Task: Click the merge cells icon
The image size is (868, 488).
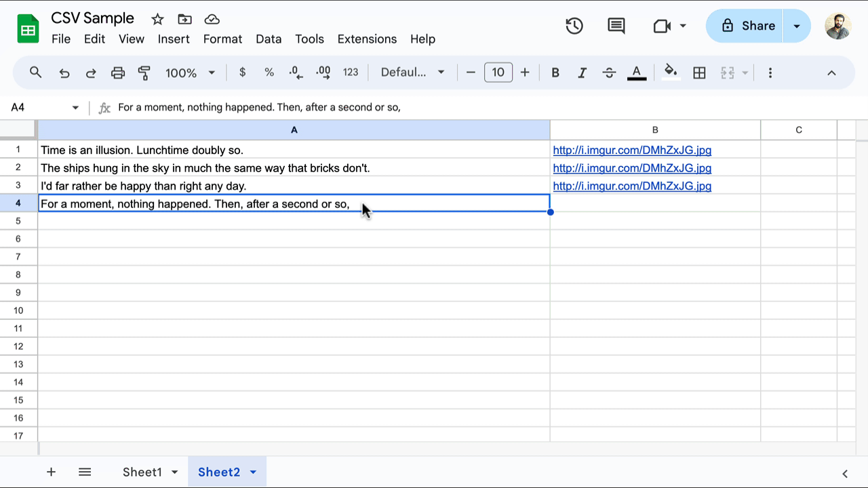Action: (728, 73)
